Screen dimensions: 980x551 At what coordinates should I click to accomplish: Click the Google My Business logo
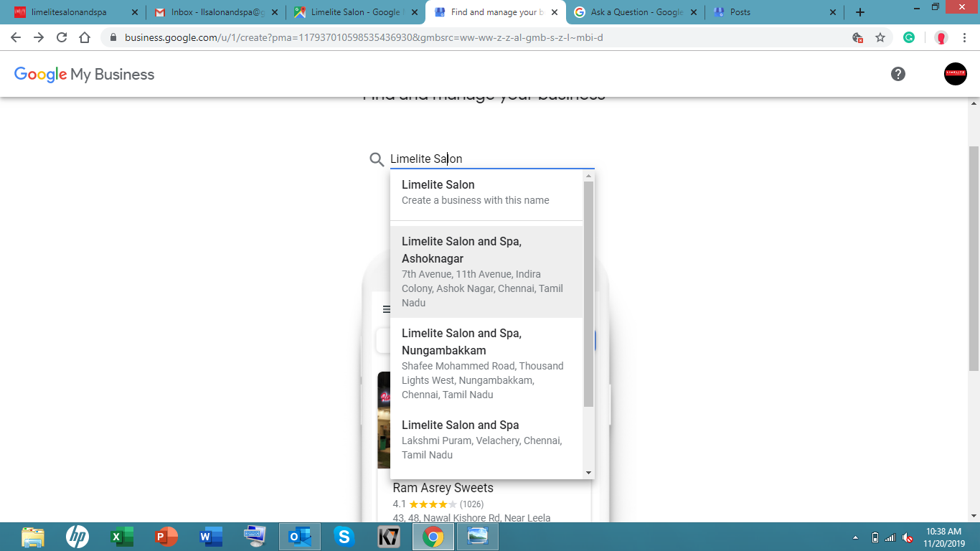[x=84, y=74]
